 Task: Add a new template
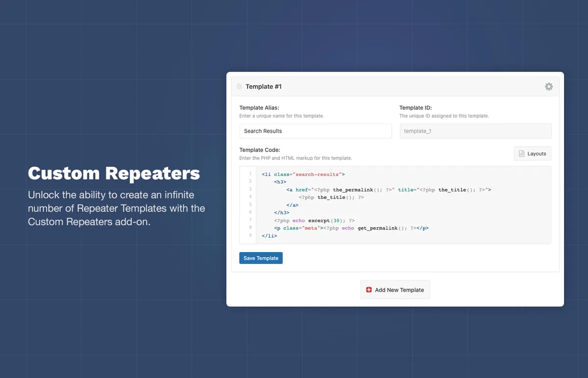[x=395, y=290]
